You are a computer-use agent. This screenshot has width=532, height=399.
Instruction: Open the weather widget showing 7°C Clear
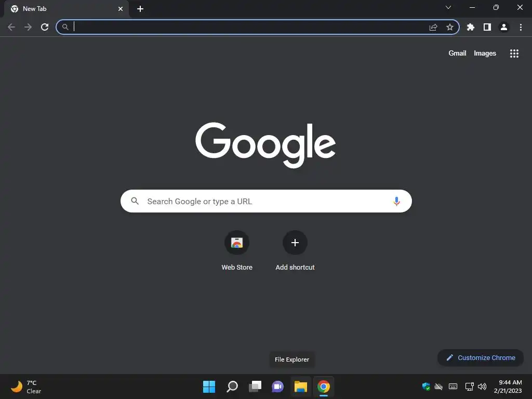pyautogui.click(x=26, y=387)
